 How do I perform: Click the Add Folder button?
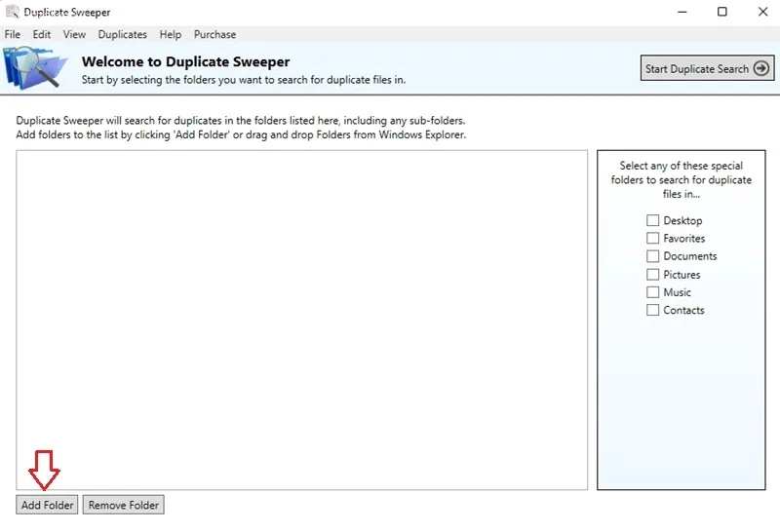[47, 505]
